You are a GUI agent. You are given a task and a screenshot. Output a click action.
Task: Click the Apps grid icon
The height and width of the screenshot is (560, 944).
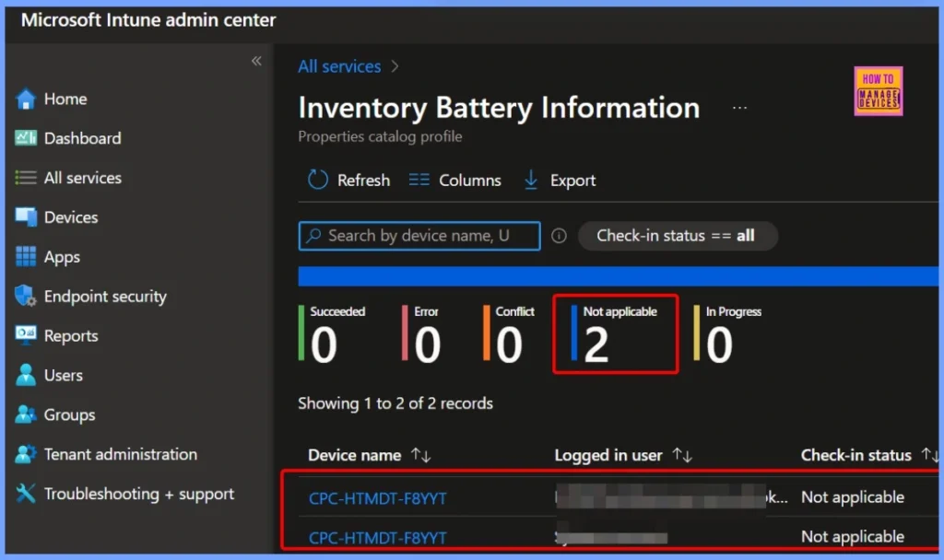[25, 257]
